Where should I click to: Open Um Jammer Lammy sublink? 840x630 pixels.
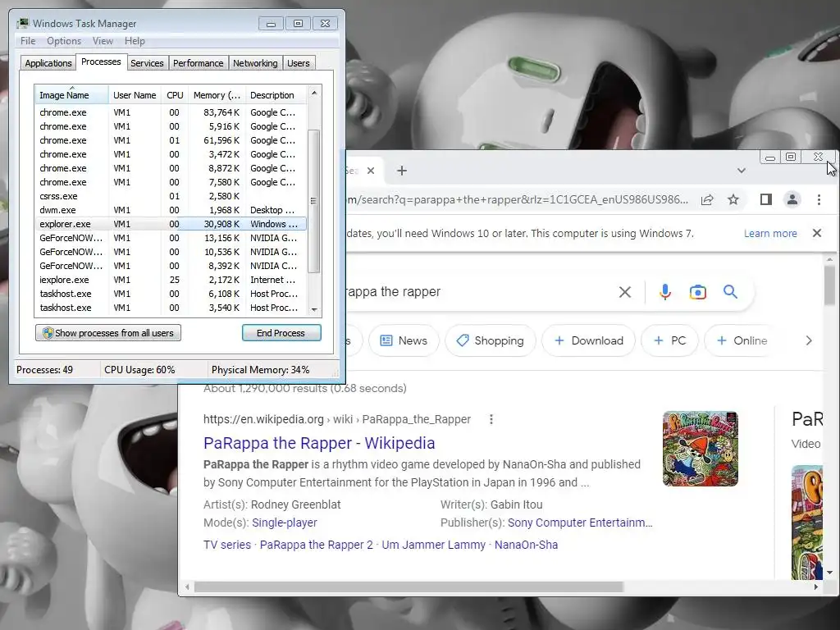point(433,545)
